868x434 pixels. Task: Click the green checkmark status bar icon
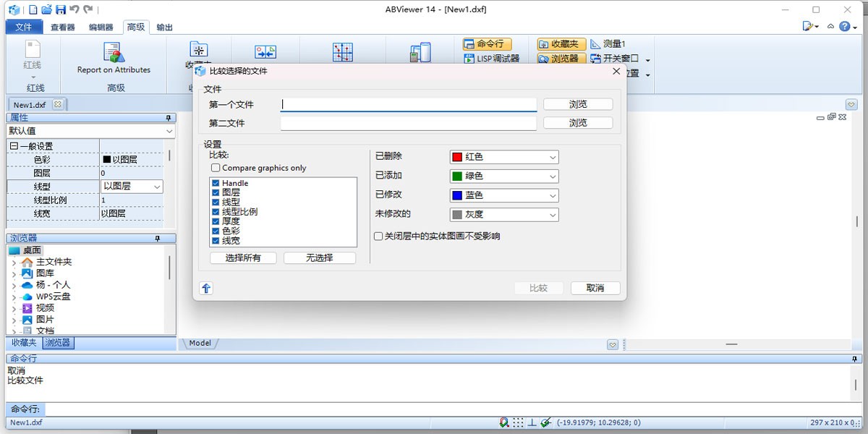coord(545,422)
